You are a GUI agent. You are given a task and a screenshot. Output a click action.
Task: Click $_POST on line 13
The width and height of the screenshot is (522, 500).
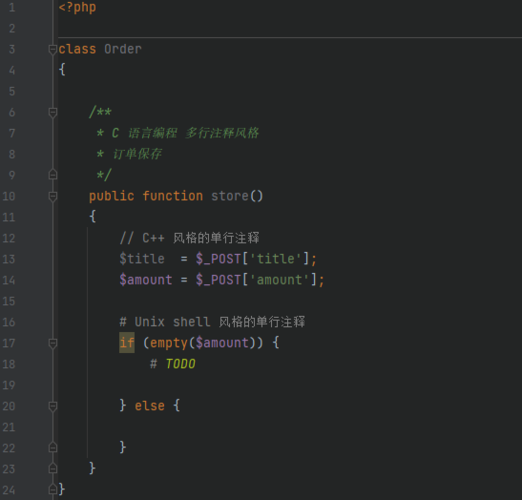click(x=218, y=259)
